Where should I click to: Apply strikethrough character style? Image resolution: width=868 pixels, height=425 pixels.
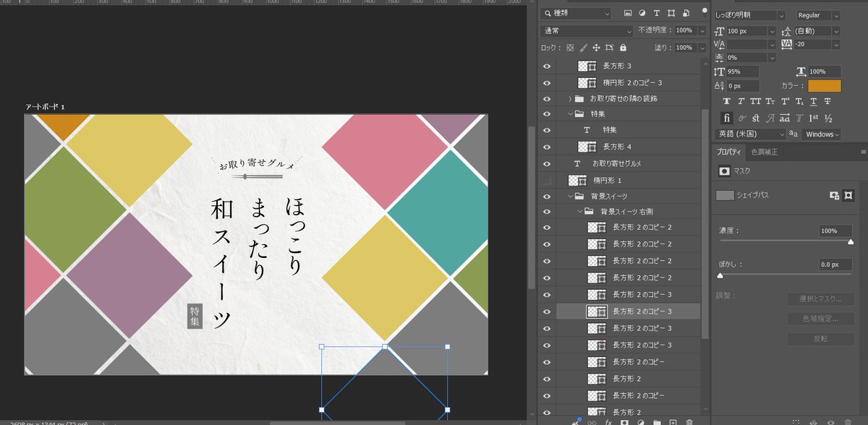point(827,102)
